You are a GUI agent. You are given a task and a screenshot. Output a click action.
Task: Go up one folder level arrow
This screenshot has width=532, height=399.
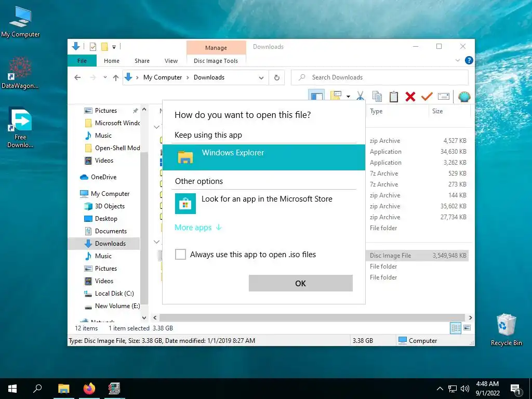(x=116, y=78)
